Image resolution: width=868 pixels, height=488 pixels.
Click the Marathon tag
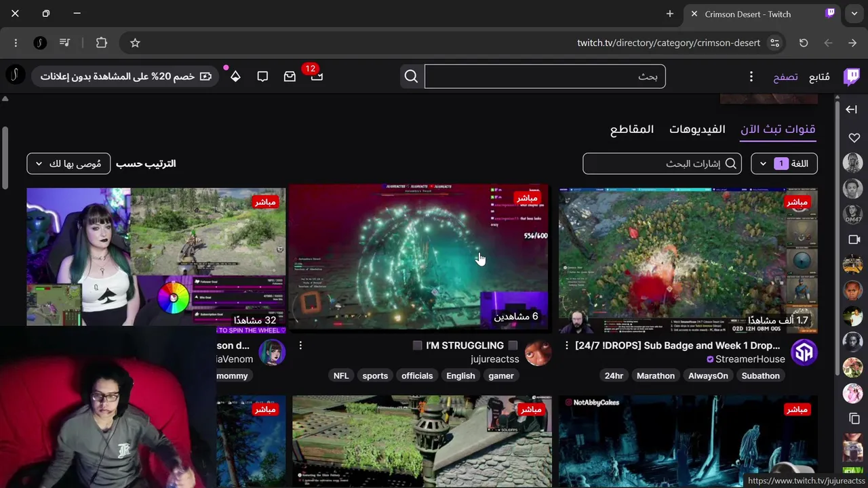click(x=656, y=375)
